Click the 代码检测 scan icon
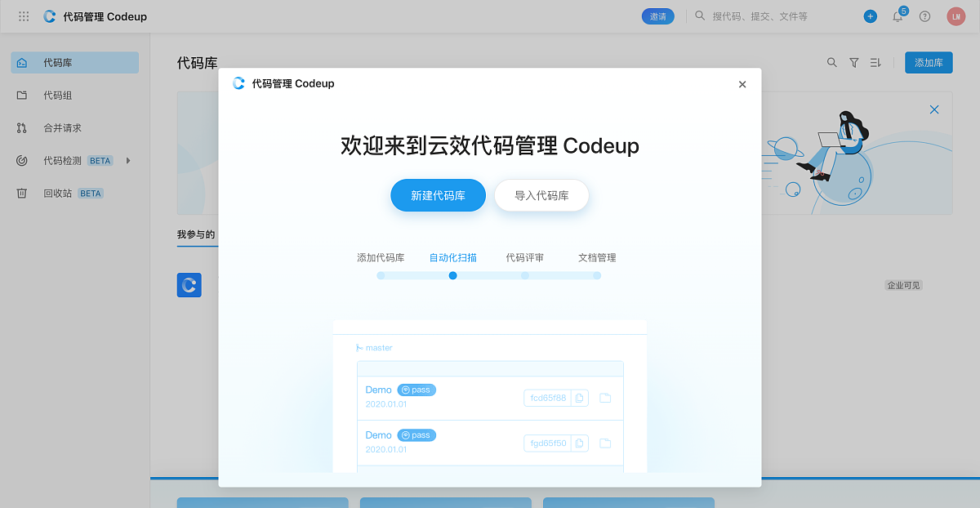The height and width of the screenshot is (508, 980). (22, 161)
